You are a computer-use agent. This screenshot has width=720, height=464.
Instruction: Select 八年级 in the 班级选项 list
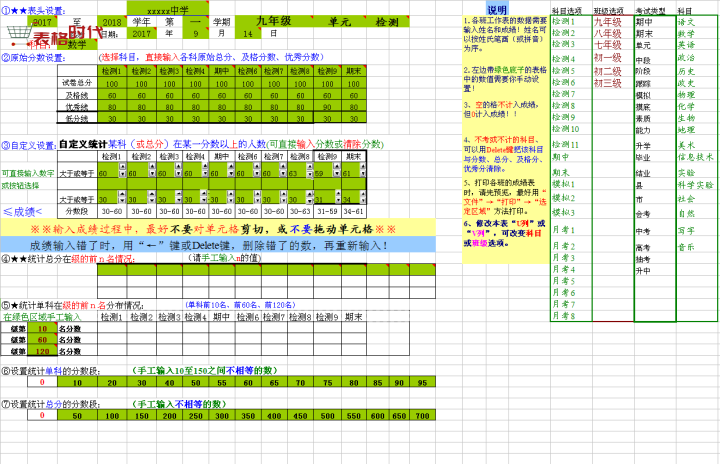tap(609, 33)
